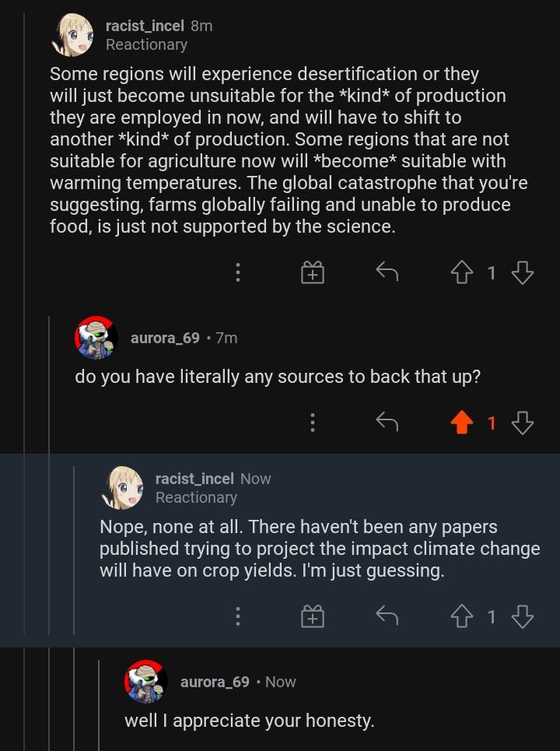Downvote racist_incel's first comment
Image resolution: width=560 pixels, height=751 pixels.
click(x=523, y=272)
